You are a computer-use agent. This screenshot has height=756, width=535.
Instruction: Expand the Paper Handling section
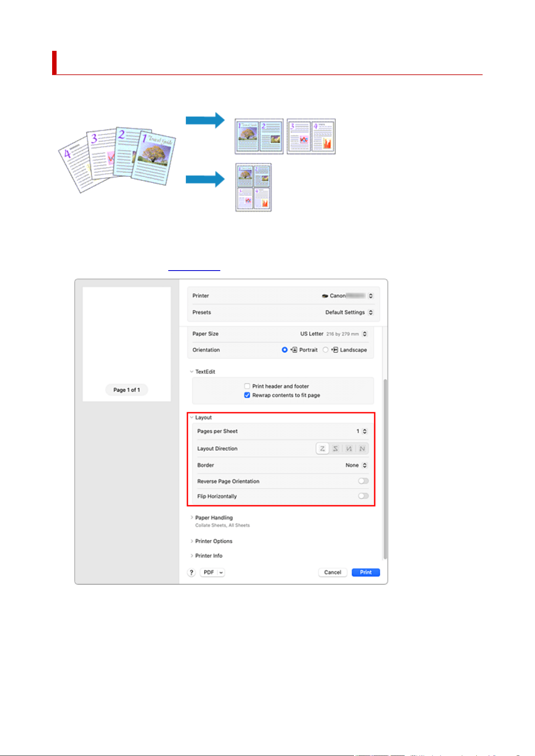[x=192, y=517]
